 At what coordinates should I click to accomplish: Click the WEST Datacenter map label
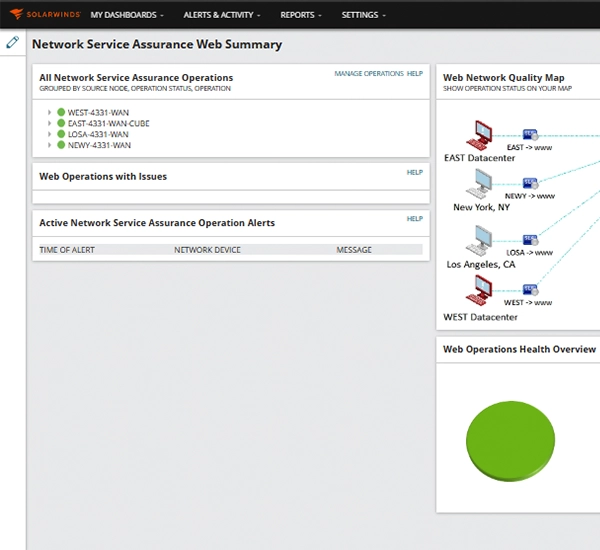coord(480,317)
